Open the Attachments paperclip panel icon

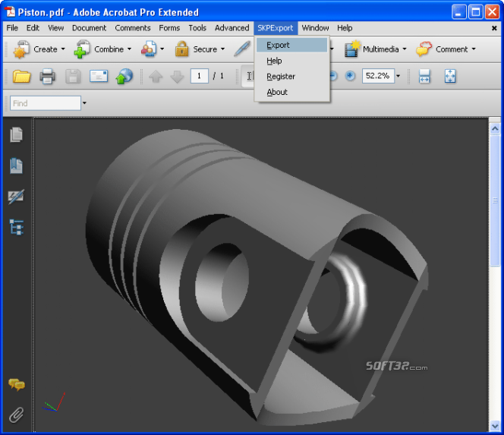click(16, 415)
